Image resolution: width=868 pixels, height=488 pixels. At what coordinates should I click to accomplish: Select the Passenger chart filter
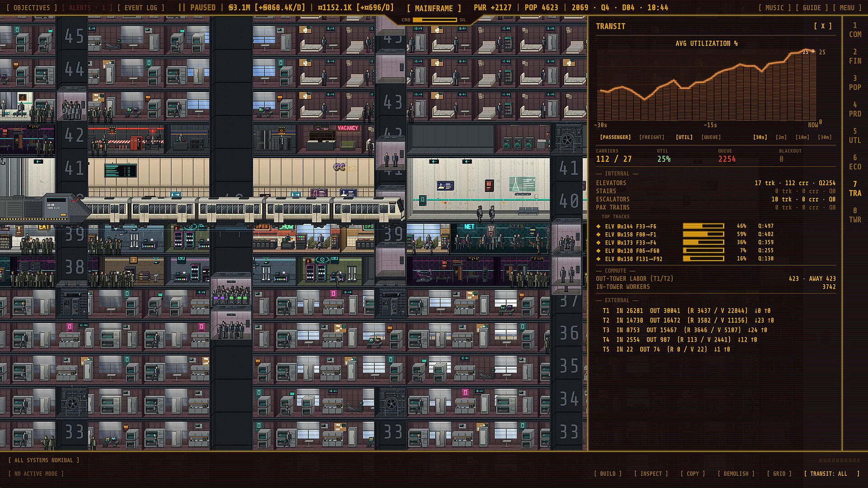click(615, 137)
